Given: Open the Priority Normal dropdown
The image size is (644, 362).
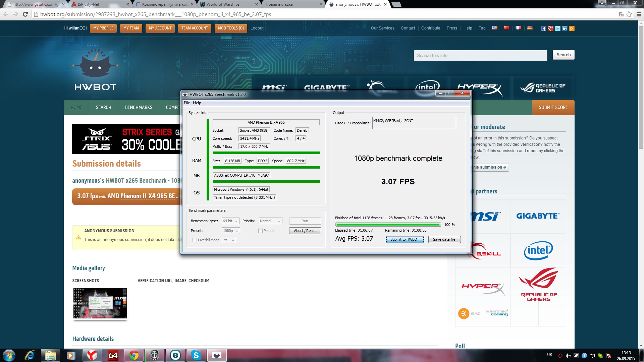Looking at the screenshot, I should pos(271,221).
